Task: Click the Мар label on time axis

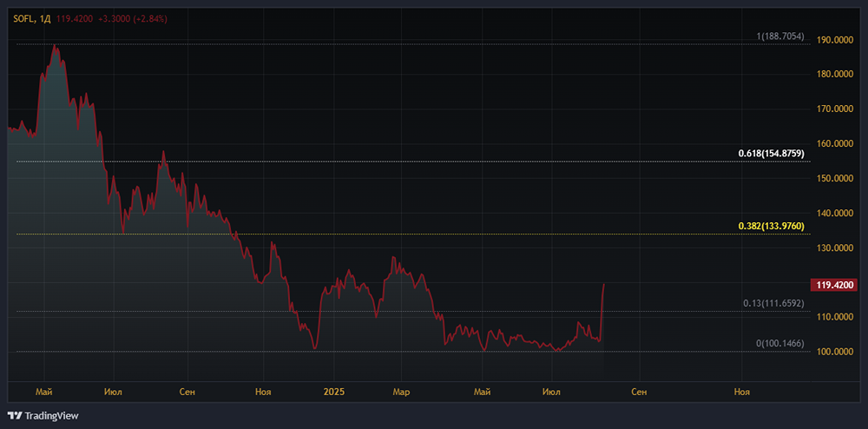Action: coord(400,393)
